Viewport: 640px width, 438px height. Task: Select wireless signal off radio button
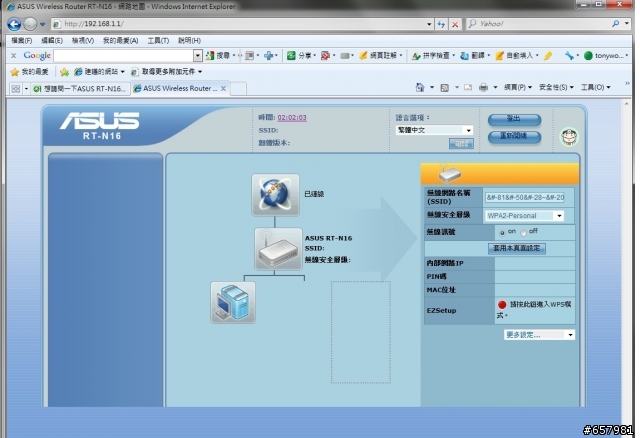tap(523, 233)
